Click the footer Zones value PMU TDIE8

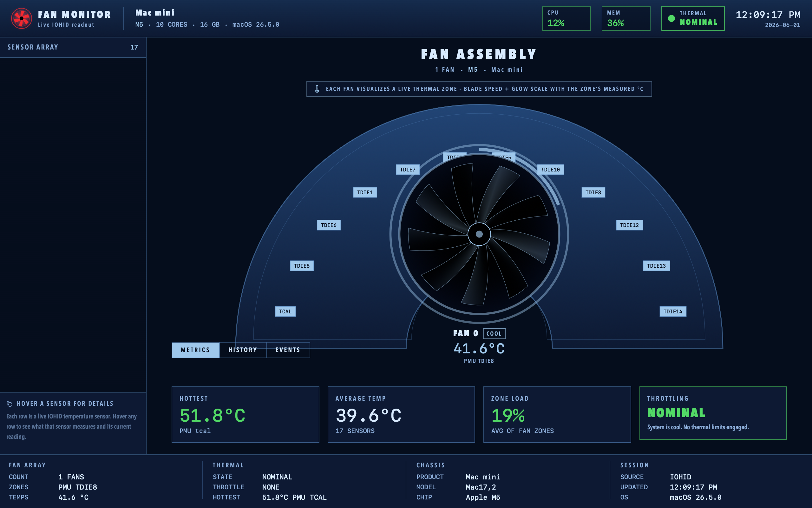coord(78,487)
